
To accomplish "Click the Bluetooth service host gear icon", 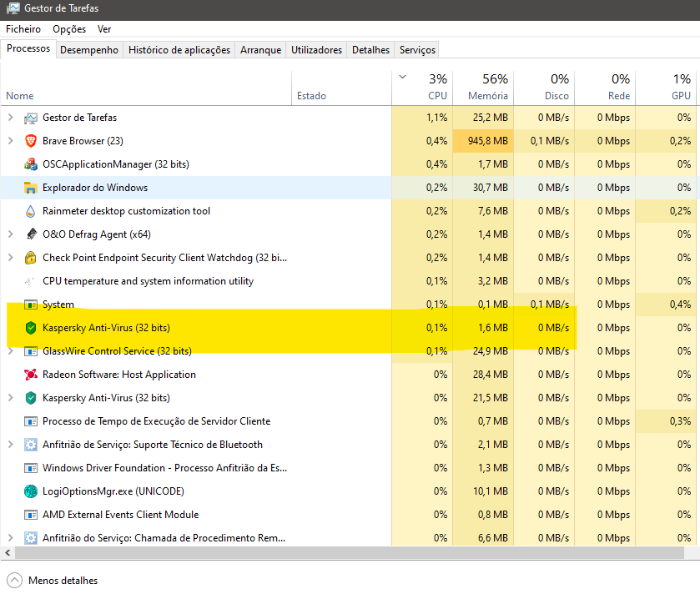I will [30, 445].
